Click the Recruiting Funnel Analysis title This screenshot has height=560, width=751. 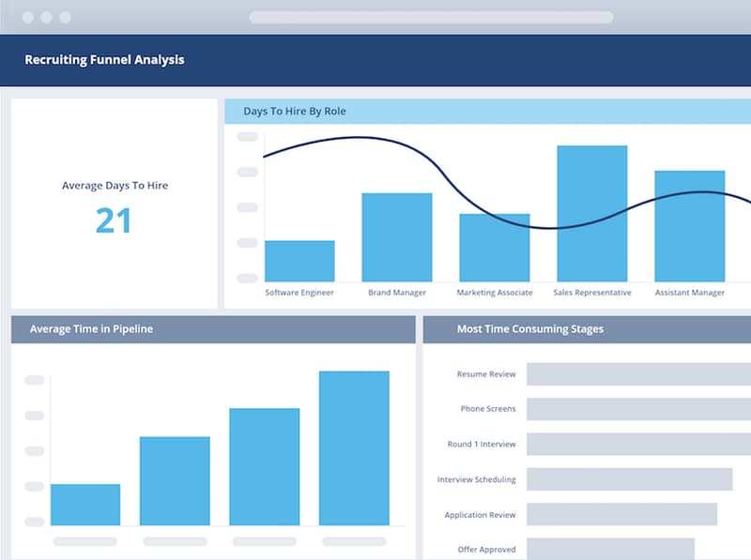(104, 60)
